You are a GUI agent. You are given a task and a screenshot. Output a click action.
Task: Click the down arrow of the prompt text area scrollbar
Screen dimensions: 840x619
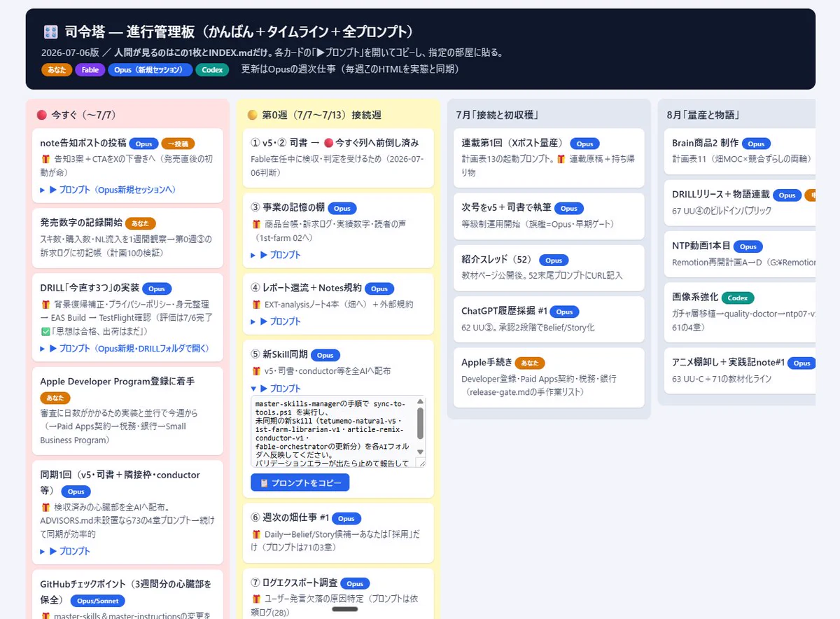pos(420,452)
